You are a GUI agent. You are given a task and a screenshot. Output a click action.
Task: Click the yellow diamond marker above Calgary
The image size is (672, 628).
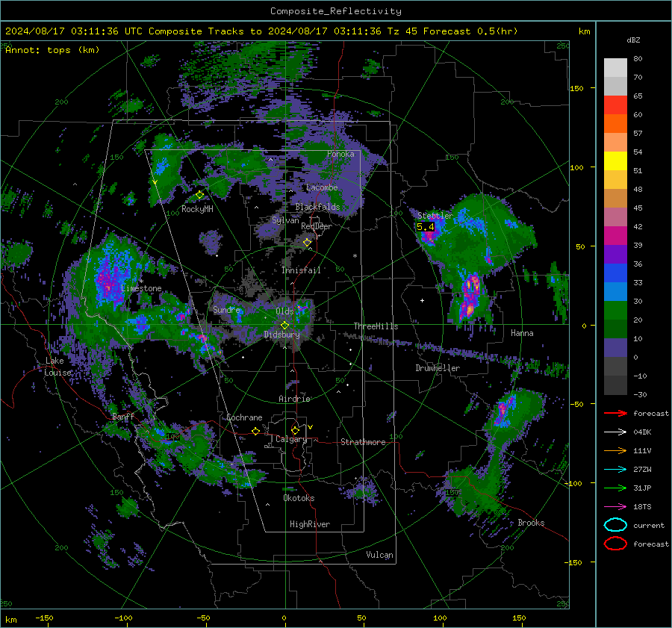[295, 430]
